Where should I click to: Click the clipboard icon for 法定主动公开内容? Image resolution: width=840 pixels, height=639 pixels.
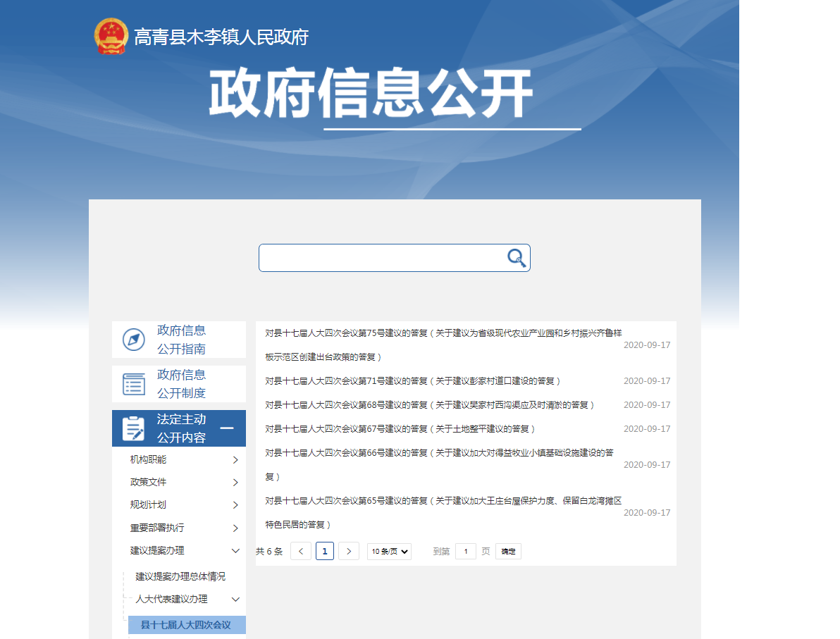click(133, 428)
